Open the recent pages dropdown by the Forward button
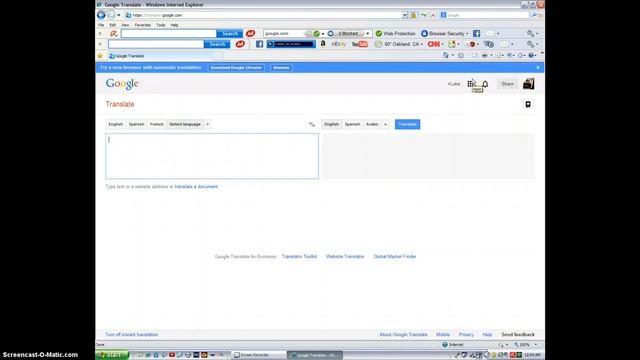Image resolution: width=640 pixels, height=360 pixels. [x=119, y=15]
